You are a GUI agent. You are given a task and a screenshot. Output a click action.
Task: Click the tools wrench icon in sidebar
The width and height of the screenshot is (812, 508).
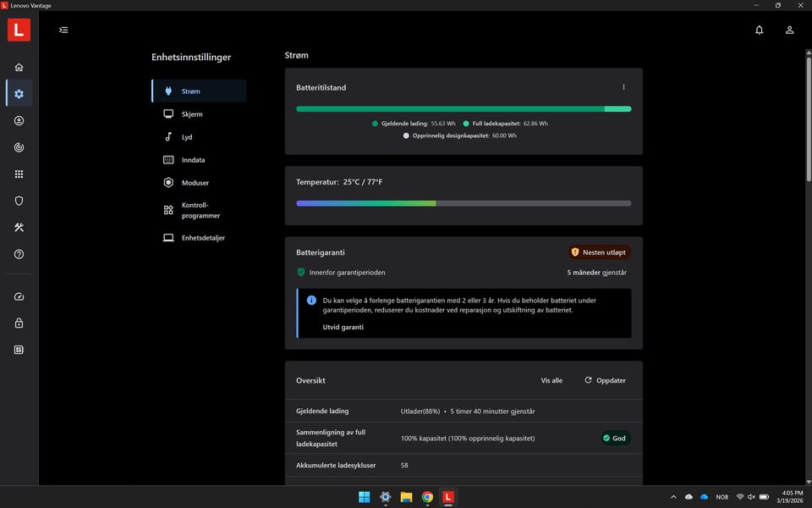[19, 228]
